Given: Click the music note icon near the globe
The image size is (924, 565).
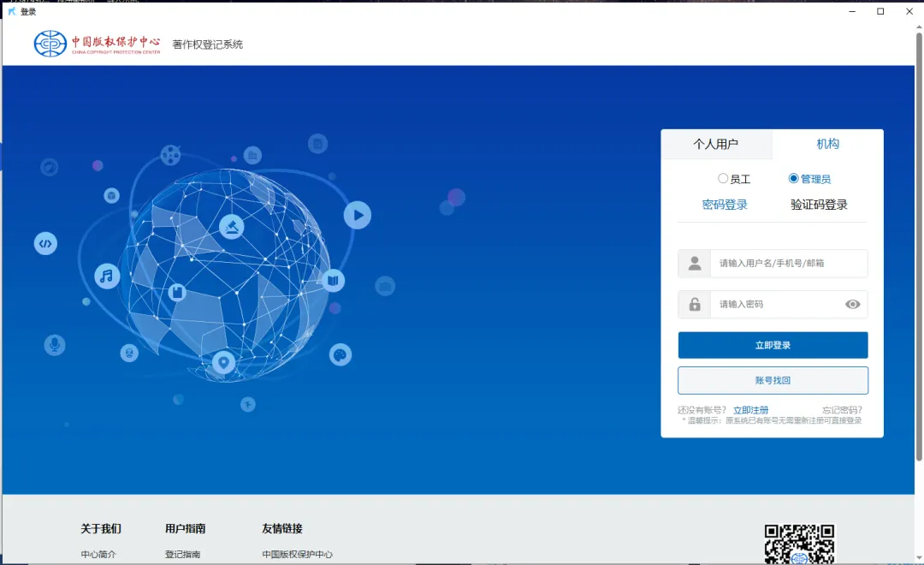Looking at the screenshot, I should 104,276.
